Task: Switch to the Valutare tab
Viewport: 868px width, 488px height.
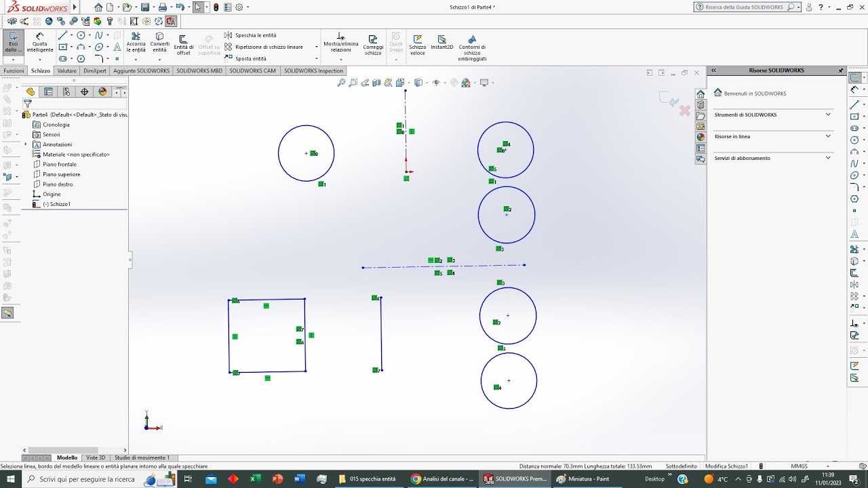Action: click(x=66, y=70)
